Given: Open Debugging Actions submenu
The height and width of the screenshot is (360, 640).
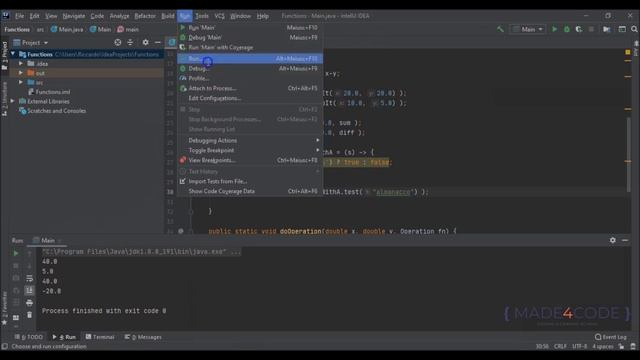Looking at the screenshot, I should click(x=250, y=140).
